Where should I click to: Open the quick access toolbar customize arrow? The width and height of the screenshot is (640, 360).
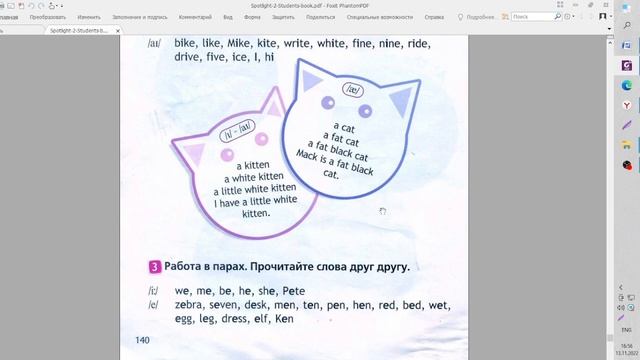[x=62, y=6]
